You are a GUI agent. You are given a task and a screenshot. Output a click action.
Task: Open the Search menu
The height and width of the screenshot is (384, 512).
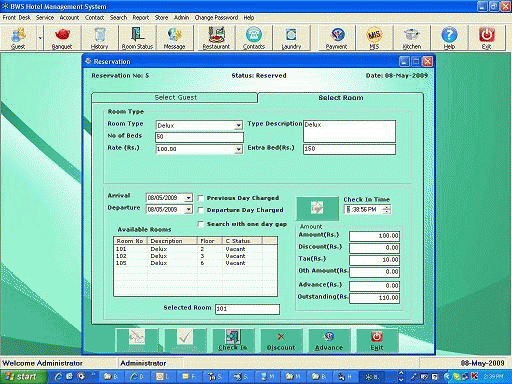point(118,17)
